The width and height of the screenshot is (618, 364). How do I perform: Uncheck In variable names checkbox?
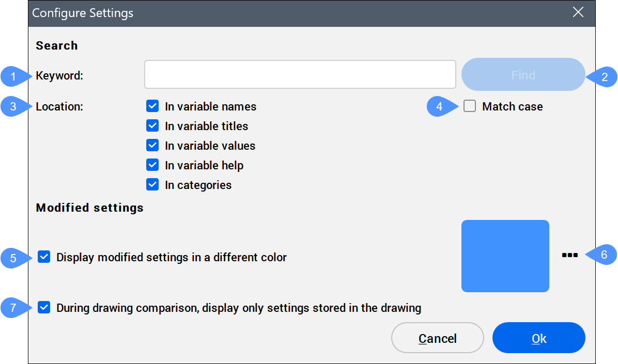(x=152, y=106)
